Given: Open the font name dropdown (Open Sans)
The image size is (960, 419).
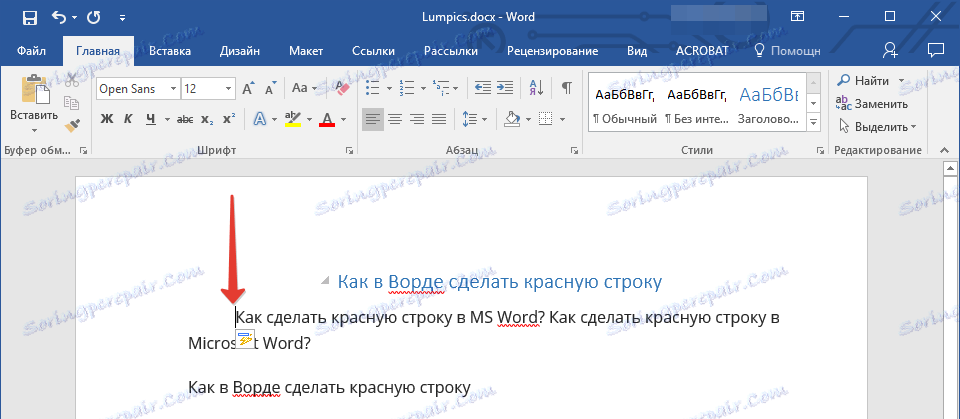Looking at the screenshot, I should coord(173,89).
